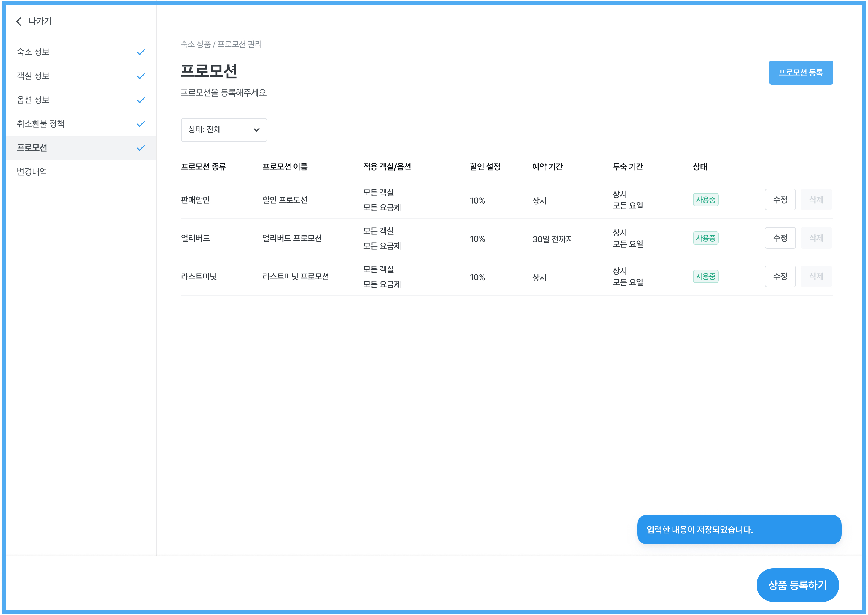
Task: Click 수정 for 얼리버드 프로모션 row
Action: click(x=780, y=238)
